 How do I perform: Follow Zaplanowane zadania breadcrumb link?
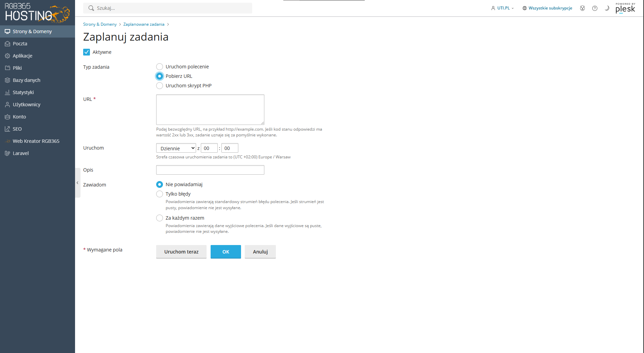pyautogui.click(x=144, y=24)
